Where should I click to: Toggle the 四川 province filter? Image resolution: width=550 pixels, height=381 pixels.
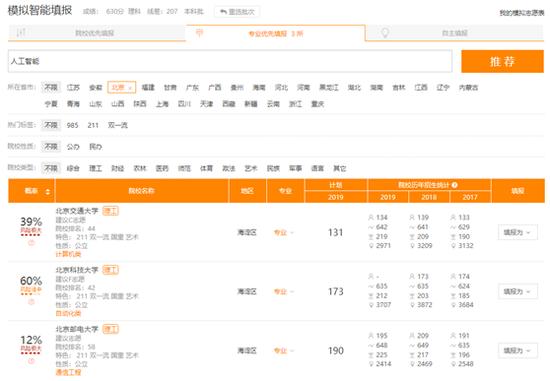[184, 104]
